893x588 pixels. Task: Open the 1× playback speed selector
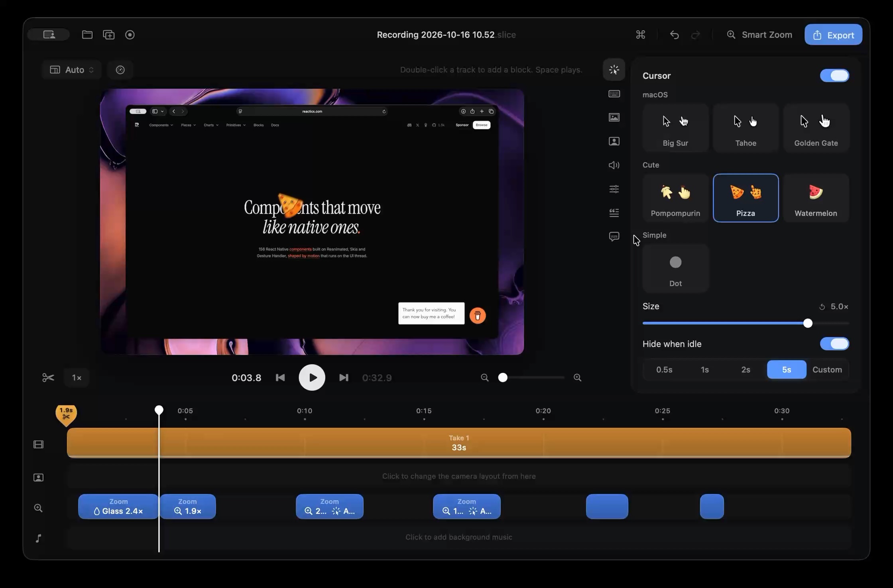click(x=77, y=377)
